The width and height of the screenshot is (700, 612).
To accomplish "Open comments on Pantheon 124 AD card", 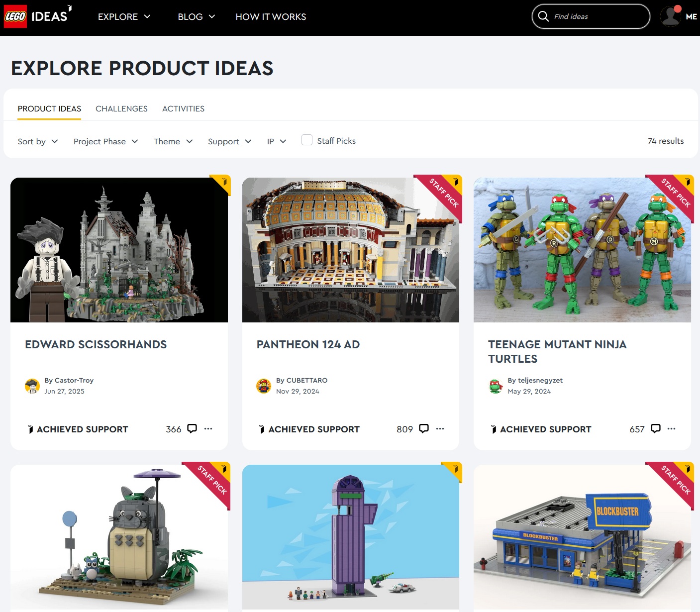I will (424, 429).
